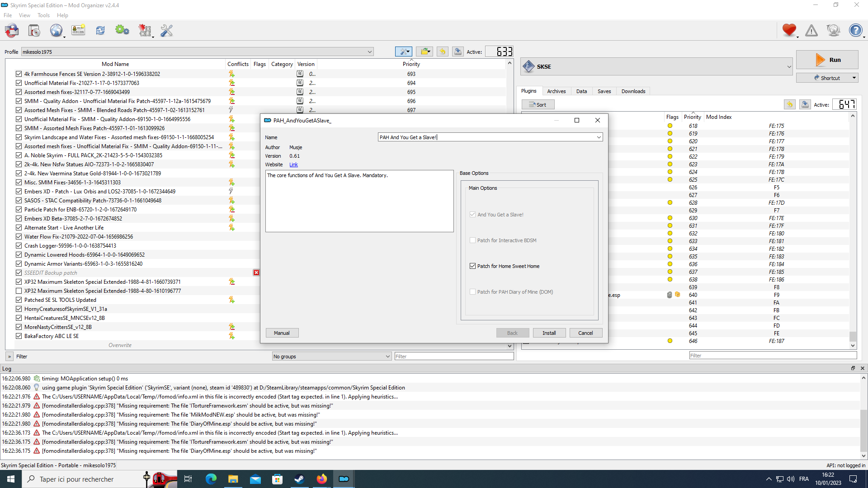Enable XP32 Maximum Skeleton 4-80 mod
The height and width of the screenshot is (488, 868).
tap(19, 291)
